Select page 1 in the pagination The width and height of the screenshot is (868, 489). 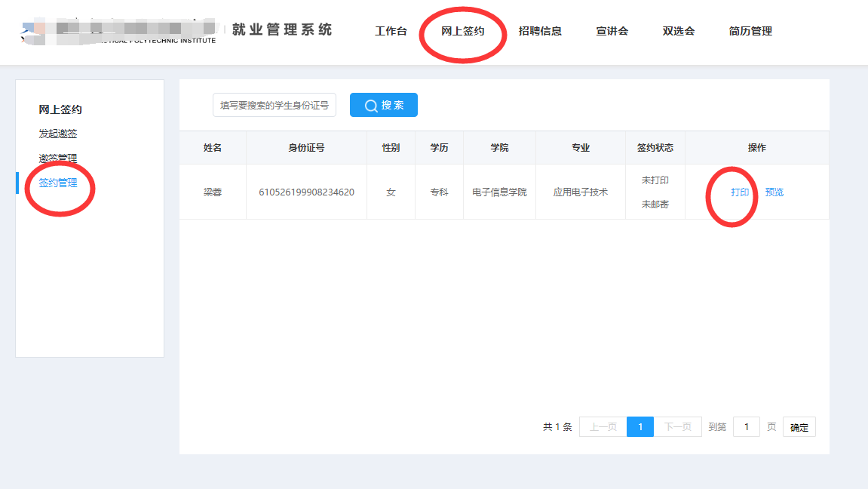point(640,427)
